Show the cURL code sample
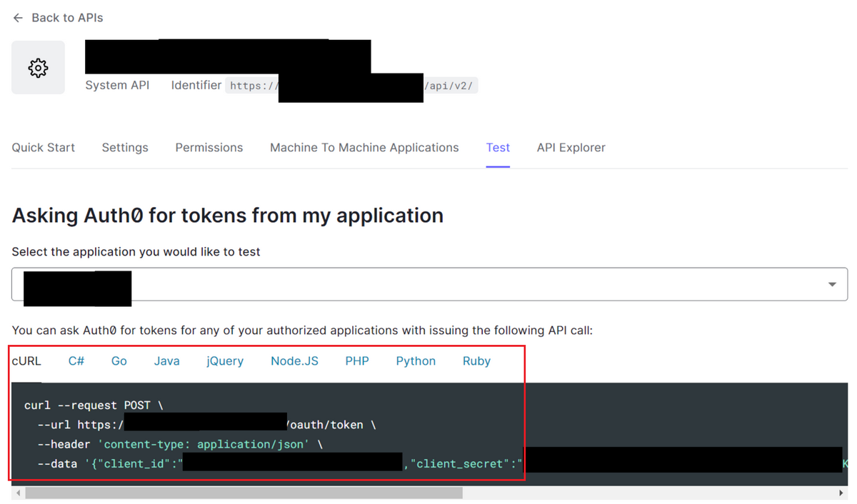 [26, 361]
